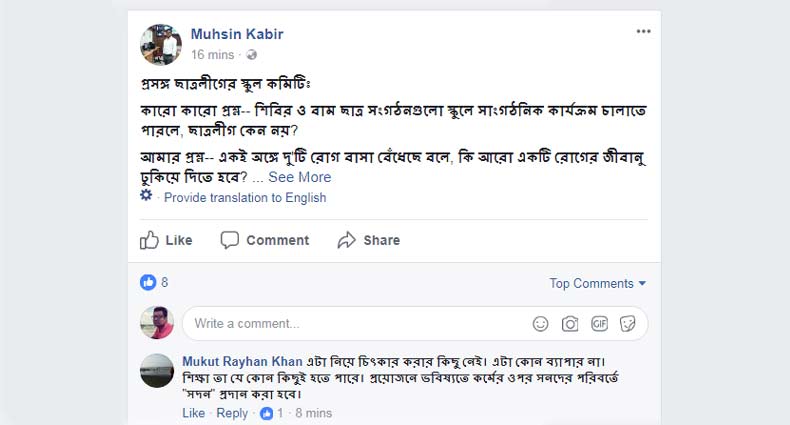790x425 pixels.
Task: Reply to Mukut Rayhan Khan's comment
Action: (232, 413)
